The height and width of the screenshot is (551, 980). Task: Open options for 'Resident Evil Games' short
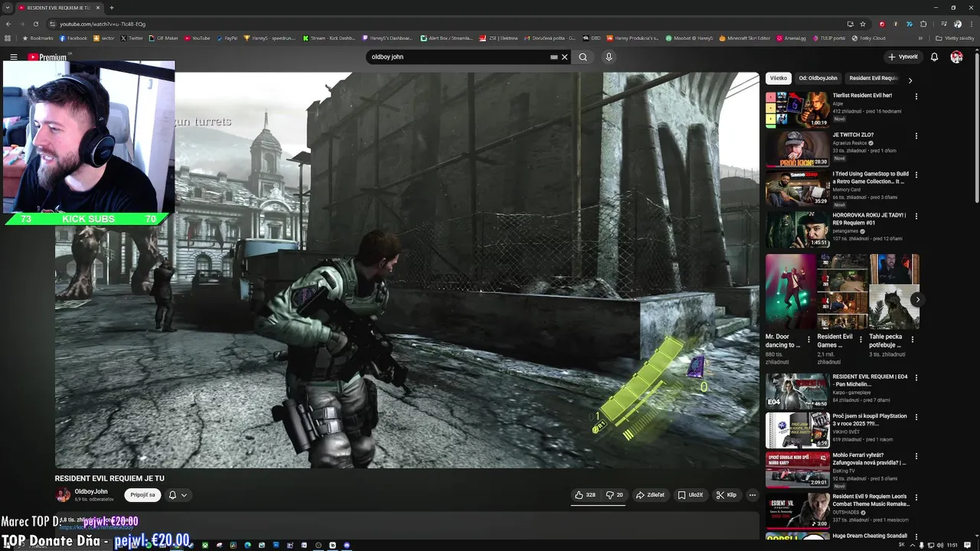(x=861, y=339)
